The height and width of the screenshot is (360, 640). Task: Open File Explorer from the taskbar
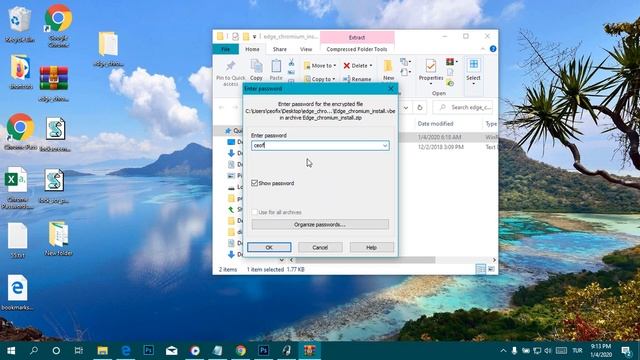(x=102, y=351)
